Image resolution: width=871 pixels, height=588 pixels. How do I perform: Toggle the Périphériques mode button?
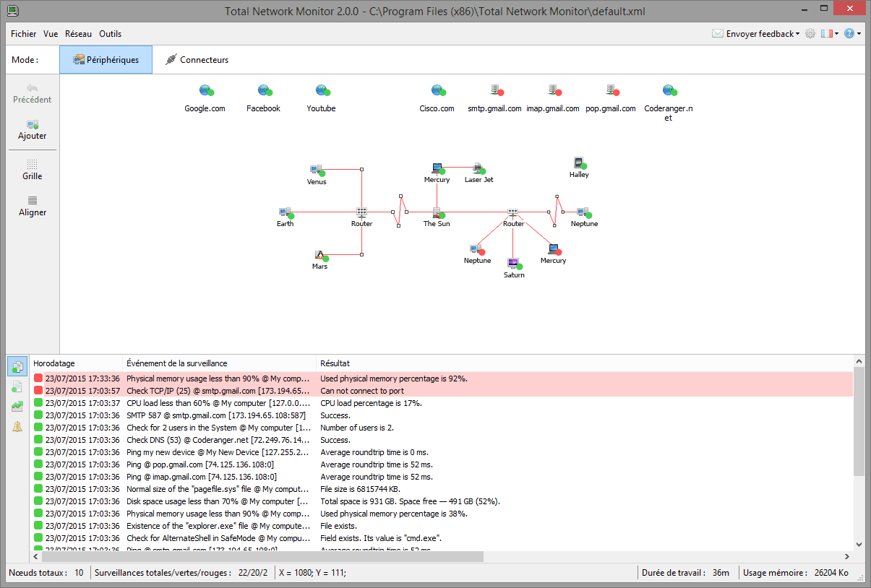click(106, 60)
